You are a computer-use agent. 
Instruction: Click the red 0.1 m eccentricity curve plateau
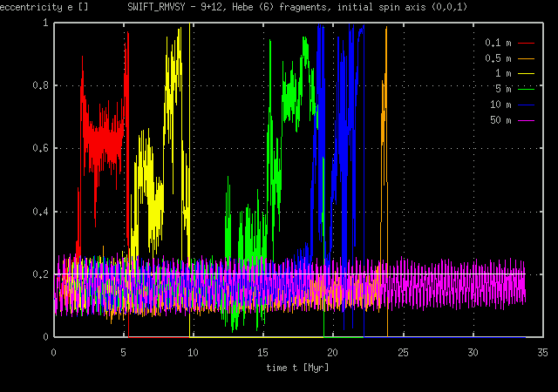103,142
